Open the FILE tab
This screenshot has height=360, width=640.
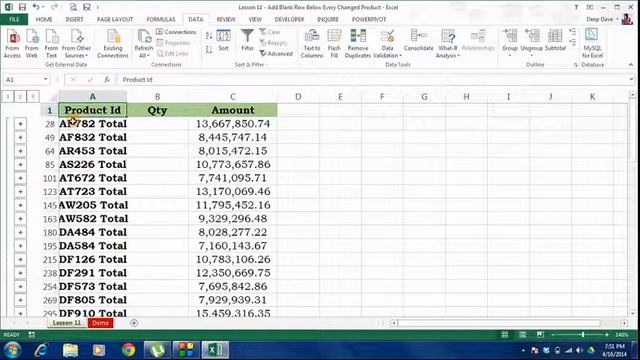[14, 19]
